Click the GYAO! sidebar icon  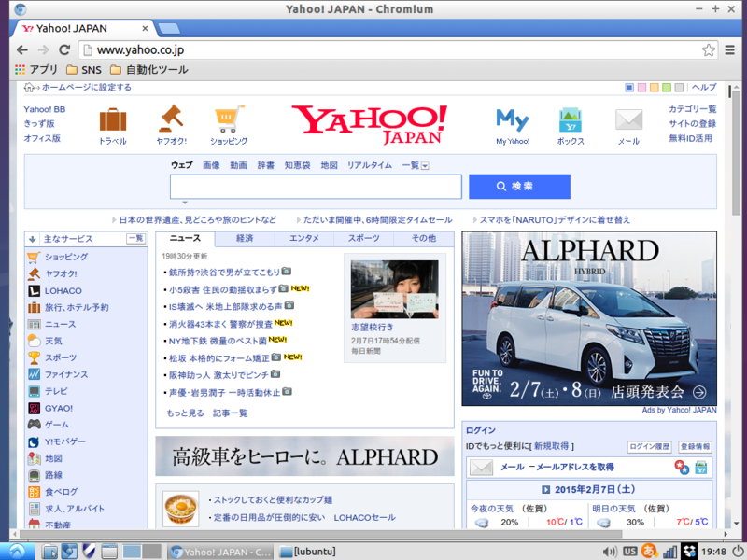(x=34, y=408)
